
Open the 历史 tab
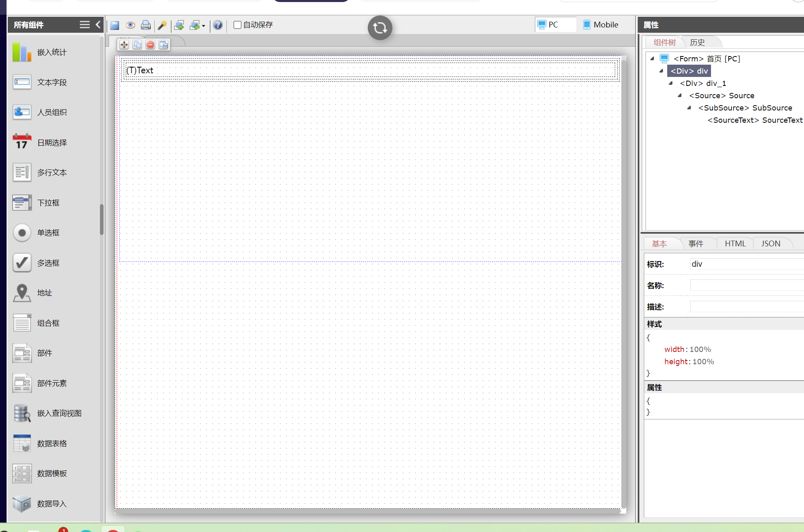point(697,42)
